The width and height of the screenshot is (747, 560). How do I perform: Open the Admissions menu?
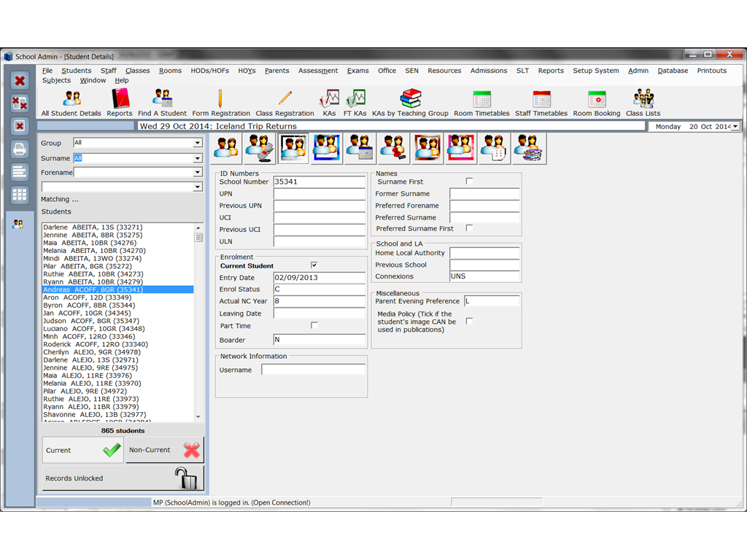pos(488,71)
